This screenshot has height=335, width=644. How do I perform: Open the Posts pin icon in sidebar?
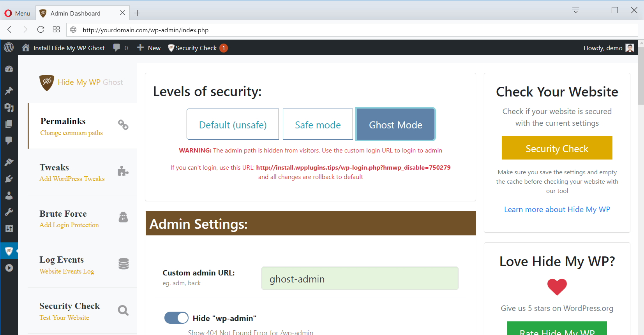click(9, 91)
